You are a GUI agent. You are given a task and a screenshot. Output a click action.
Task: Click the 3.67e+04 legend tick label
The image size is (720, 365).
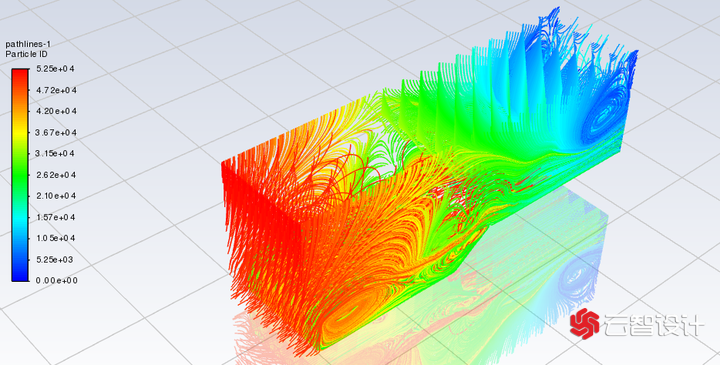point(56,133)
